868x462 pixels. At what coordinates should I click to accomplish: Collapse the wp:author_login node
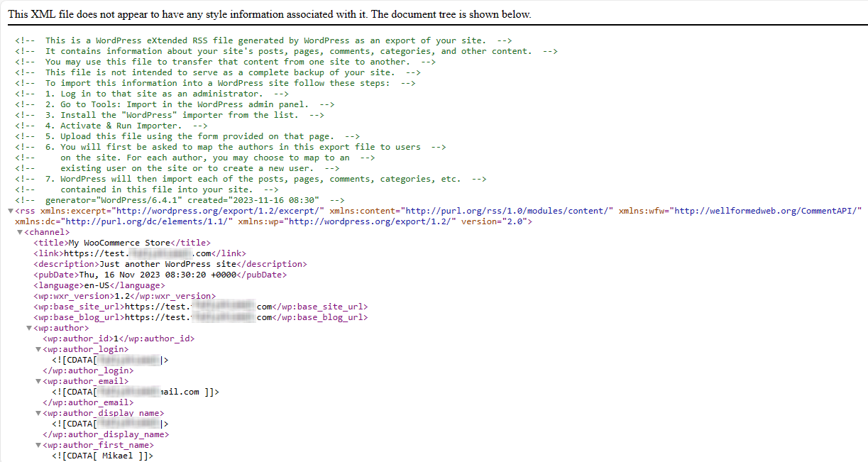pos(38,350)
